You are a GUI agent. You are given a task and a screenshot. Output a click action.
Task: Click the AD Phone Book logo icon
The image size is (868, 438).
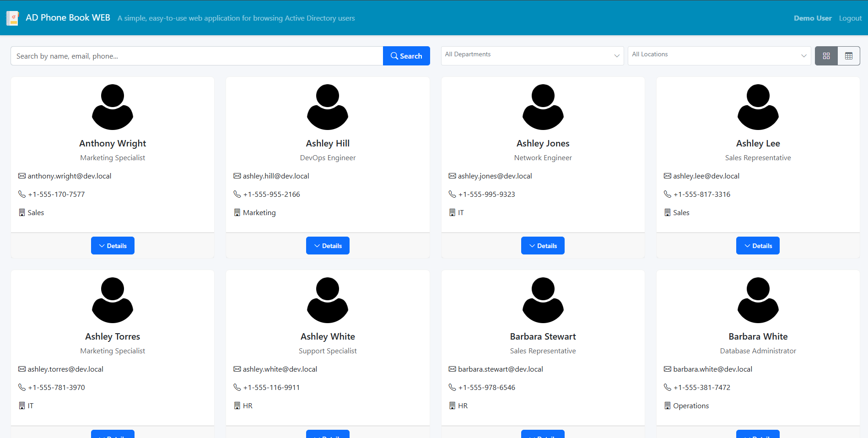(12, 18)
